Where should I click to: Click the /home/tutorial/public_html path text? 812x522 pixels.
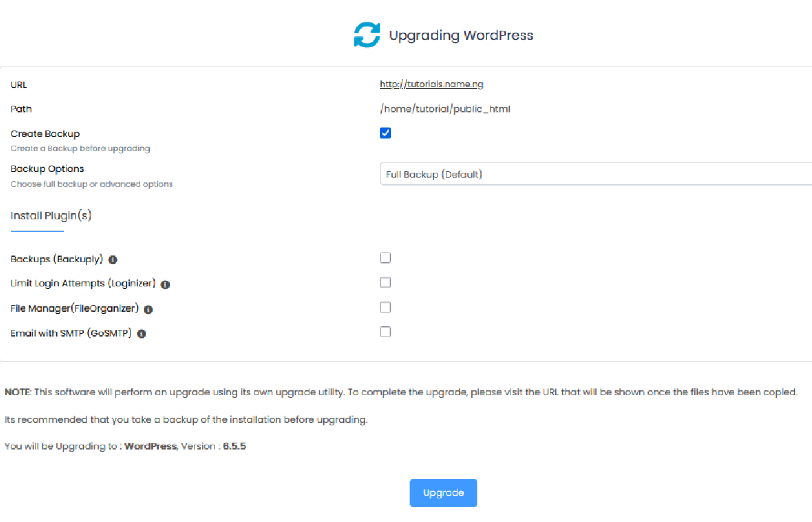click(445, 109)
